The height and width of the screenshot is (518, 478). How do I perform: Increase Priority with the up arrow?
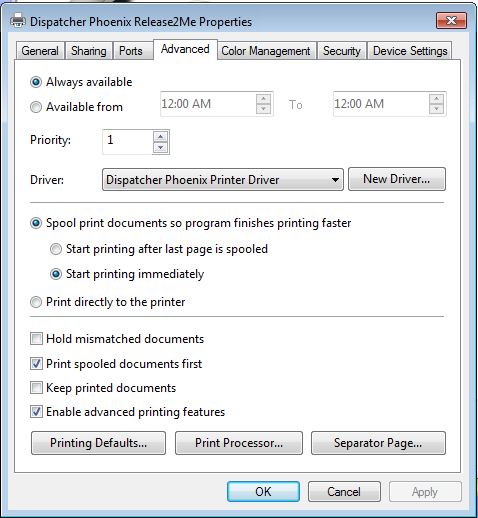[161, 137]
